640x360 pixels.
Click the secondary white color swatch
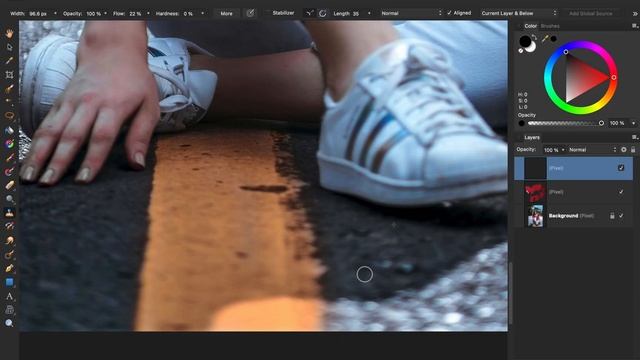pyautogui.click(x=531, y=47)
